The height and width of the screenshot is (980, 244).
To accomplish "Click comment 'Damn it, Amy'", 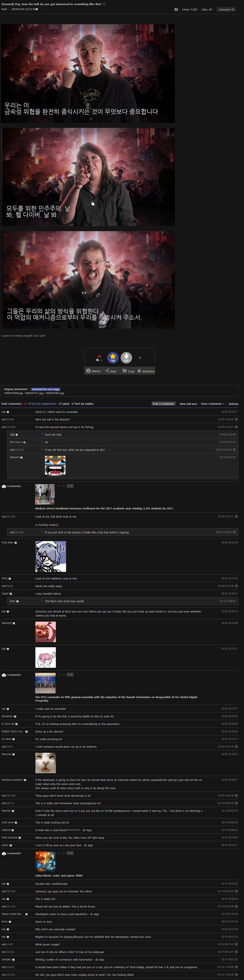I will click(x=44, y=921).
